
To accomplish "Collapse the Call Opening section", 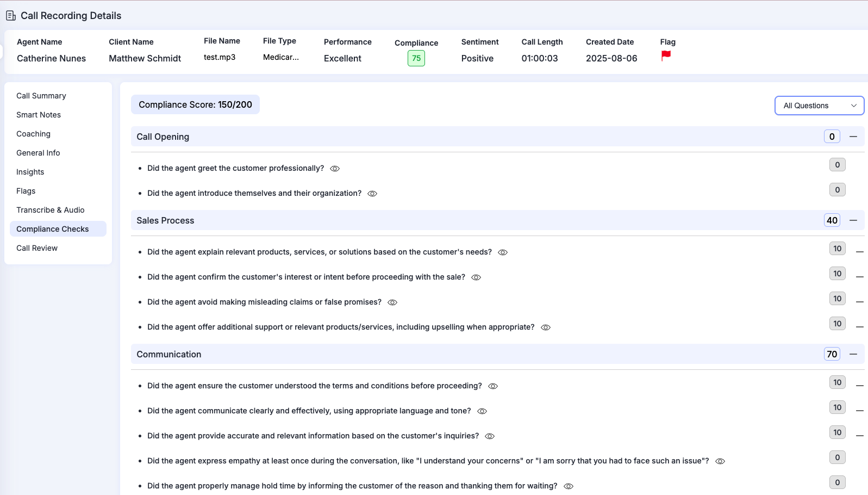I will (x=853, y=137).
